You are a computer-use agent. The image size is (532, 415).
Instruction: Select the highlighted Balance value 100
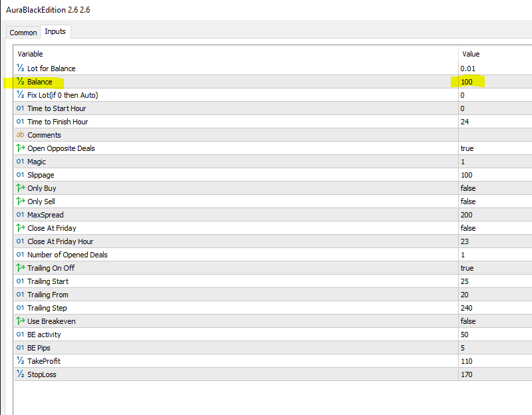click(467, 82)
